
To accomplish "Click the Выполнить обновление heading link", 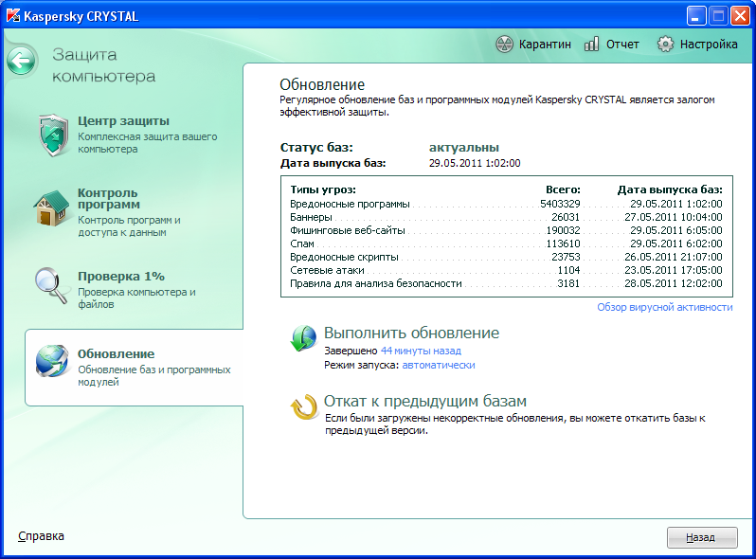I will point(411,333).
